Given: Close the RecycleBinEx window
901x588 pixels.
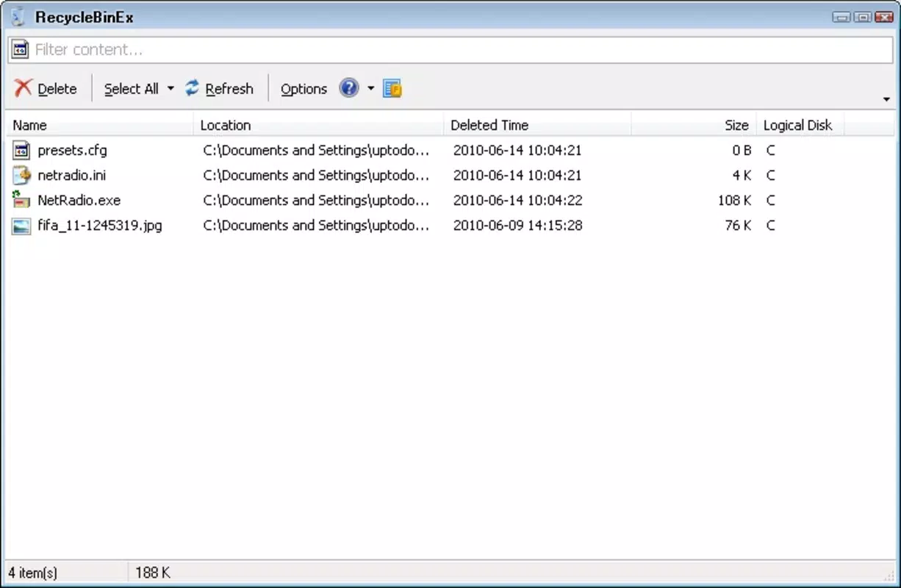Looking at the screenshot, I should [884, 17].
